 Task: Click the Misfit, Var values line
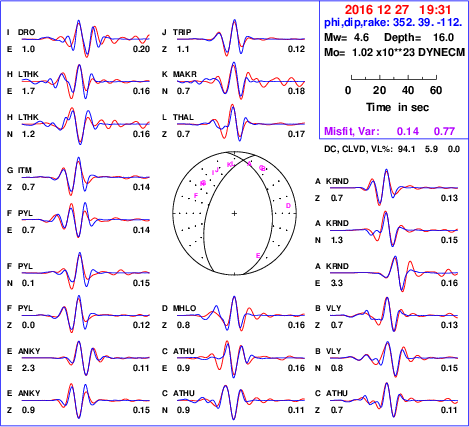390,131
